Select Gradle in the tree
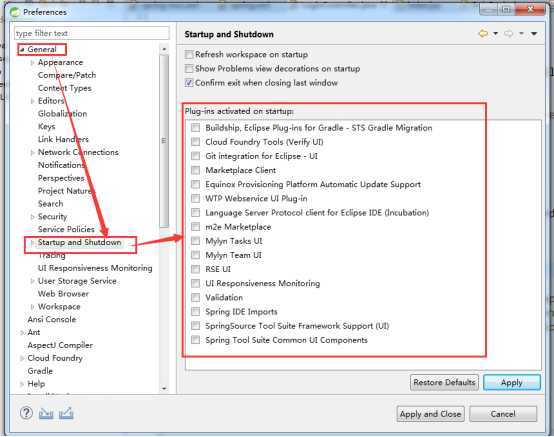Screen dimensions: 554x437 (40, 371)
